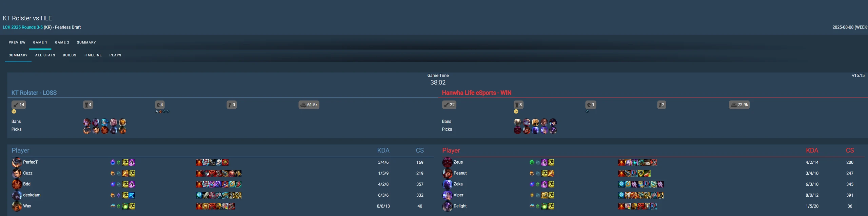Click Hanwha Life's barons badge showing 2

point(662,105)
